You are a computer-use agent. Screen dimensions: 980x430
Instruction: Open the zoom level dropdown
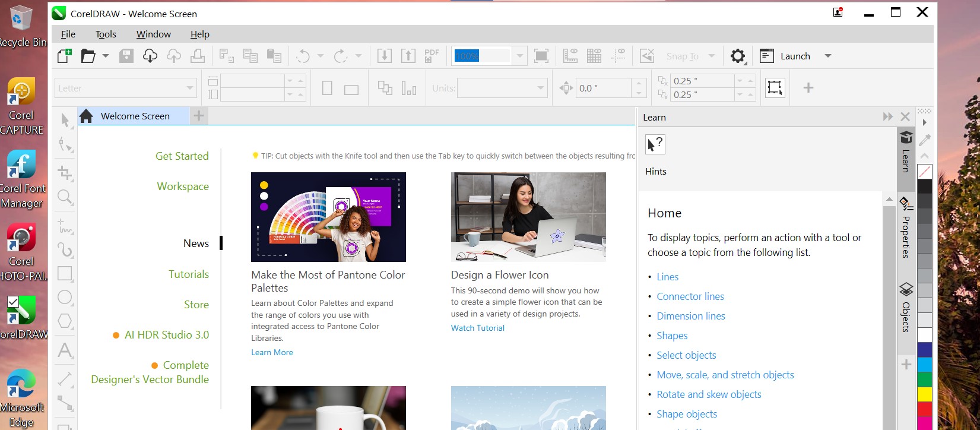[x=520, y=56]
